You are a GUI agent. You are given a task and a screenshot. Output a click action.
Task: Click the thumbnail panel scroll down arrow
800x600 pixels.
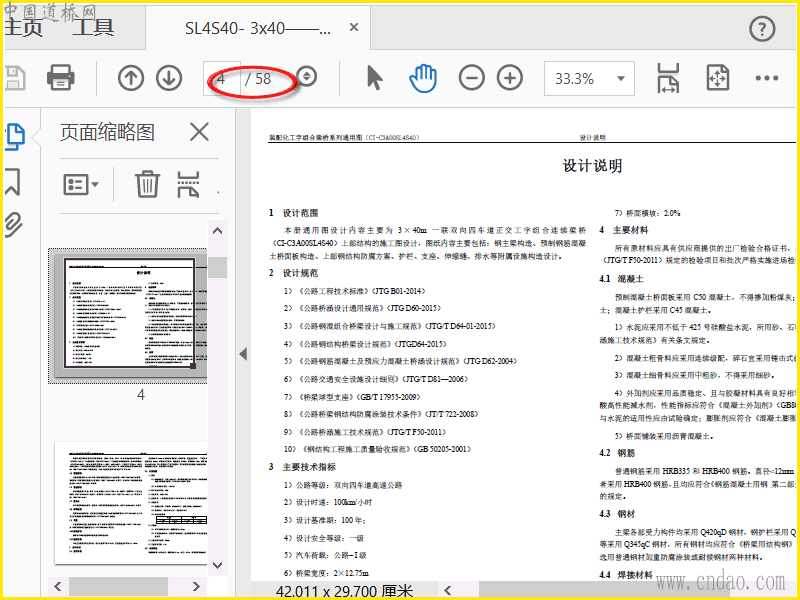217,565
